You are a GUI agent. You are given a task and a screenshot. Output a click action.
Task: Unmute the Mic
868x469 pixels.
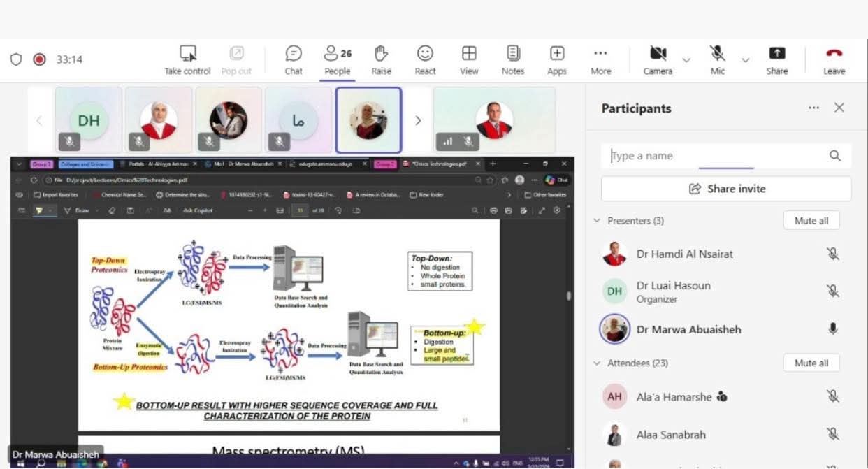pyautogui.click(x=717, y=55)
